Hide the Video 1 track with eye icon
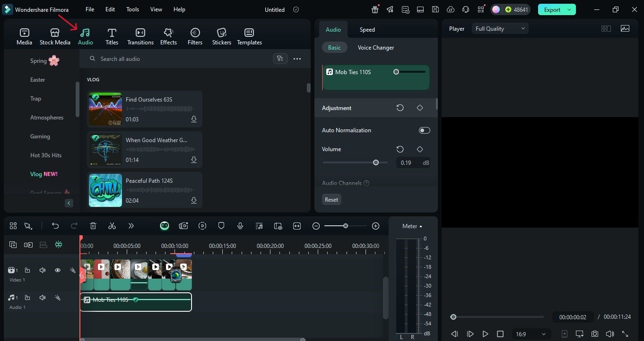 [58, 270]
